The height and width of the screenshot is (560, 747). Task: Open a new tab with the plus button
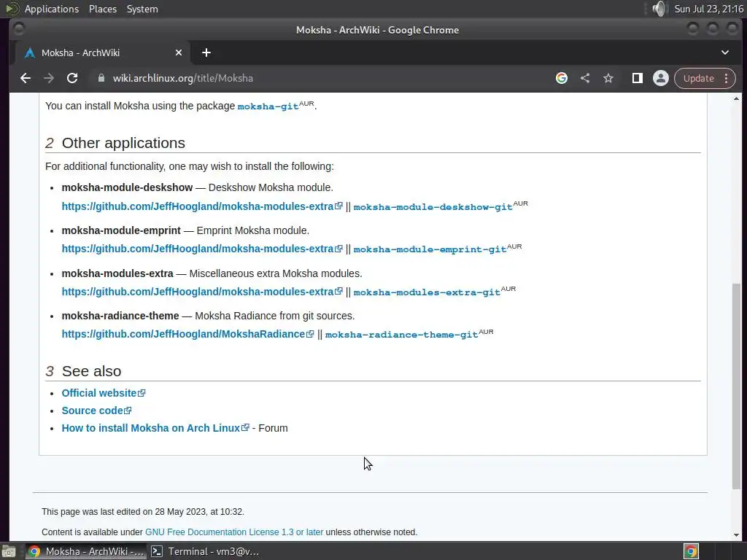coord(206,52)
